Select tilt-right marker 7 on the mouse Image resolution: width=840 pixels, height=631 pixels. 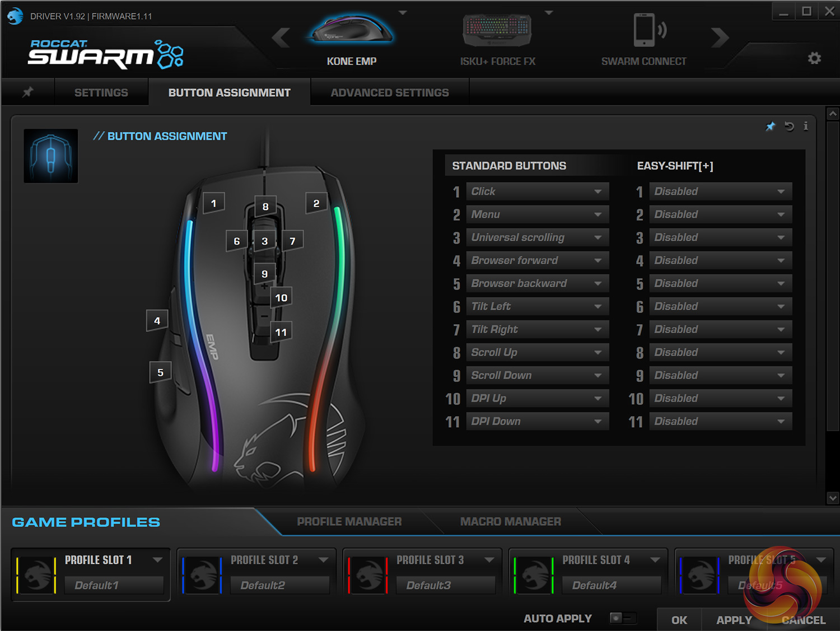click(292, 241)
